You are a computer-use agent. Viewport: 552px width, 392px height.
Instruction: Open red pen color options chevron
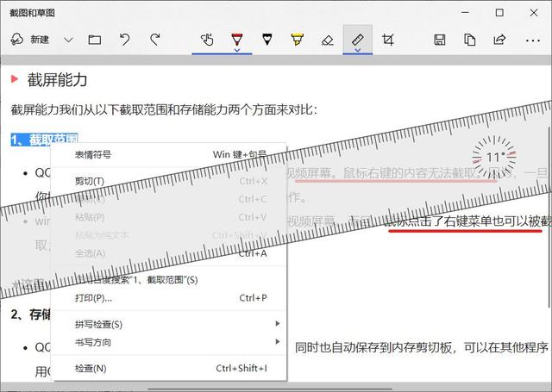tap(237, 50)
